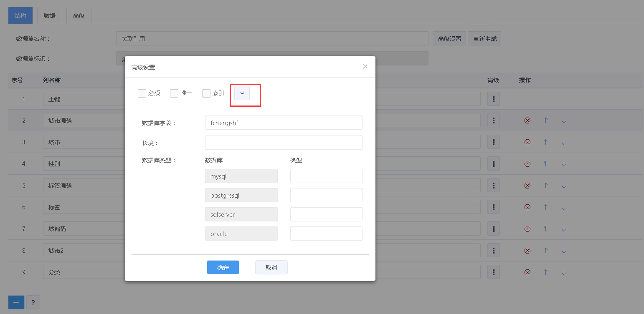Move row 城市2 down
This screenshot has width=644, height=314.
coord(564,251)
